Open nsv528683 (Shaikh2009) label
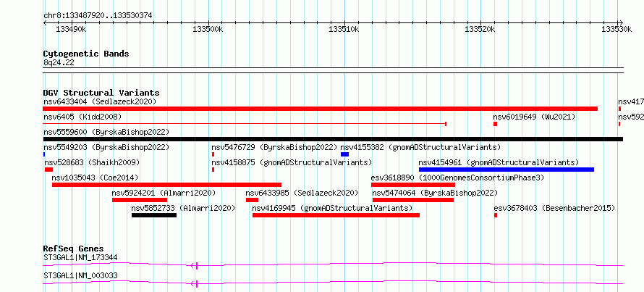Viewport: 644px width, 292px height. click(92, 162)
